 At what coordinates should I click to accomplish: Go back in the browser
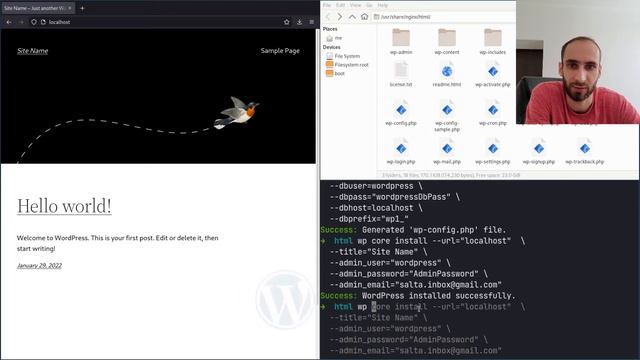[x=9, y=22]
